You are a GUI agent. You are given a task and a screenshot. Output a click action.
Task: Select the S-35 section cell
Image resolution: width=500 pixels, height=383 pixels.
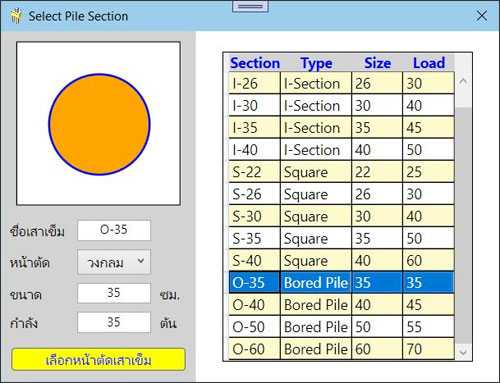255,238
